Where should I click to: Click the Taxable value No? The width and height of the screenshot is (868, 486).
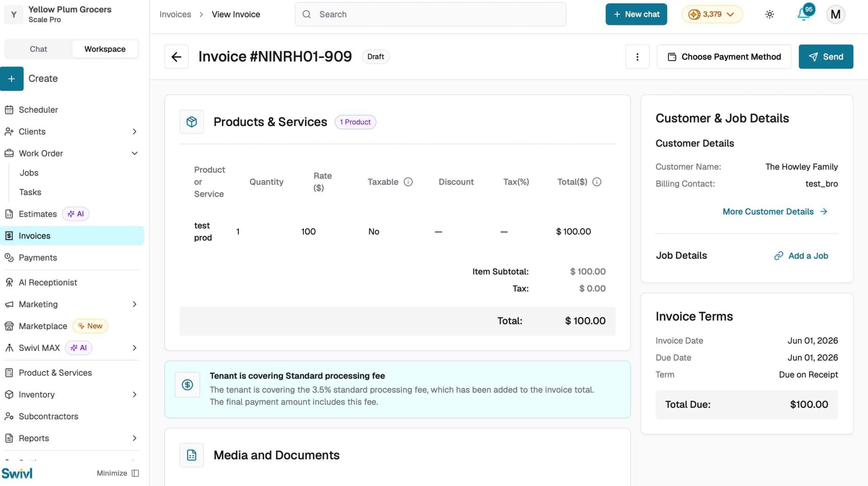[x=373, y=232]
